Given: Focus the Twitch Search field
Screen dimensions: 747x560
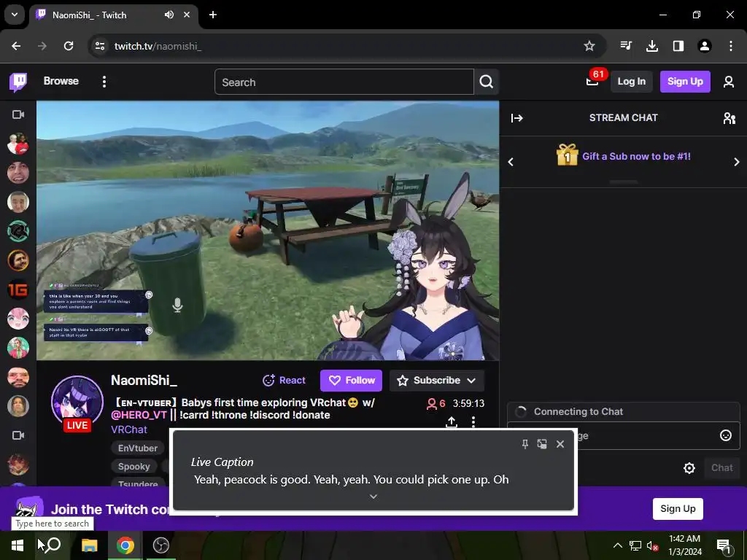Looking at the screenshot, I should (x=344, y=82).
